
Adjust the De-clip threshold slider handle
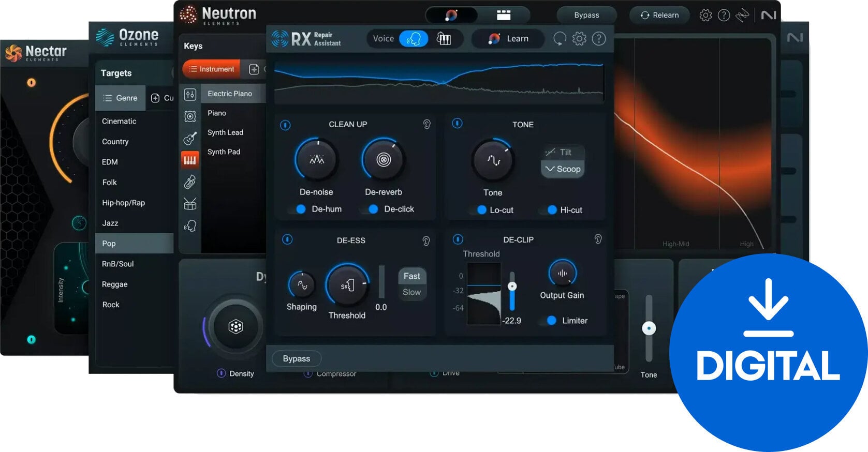tap(512, 287)
